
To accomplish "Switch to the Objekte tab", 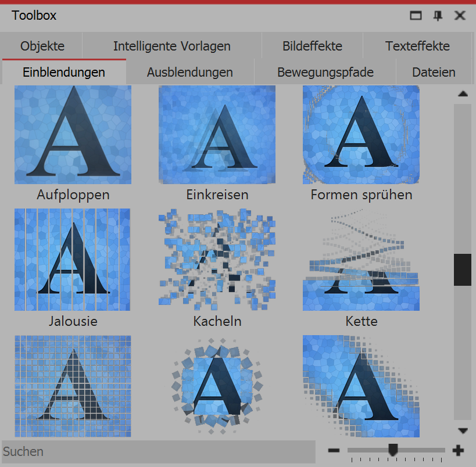I will click(42, 46).
